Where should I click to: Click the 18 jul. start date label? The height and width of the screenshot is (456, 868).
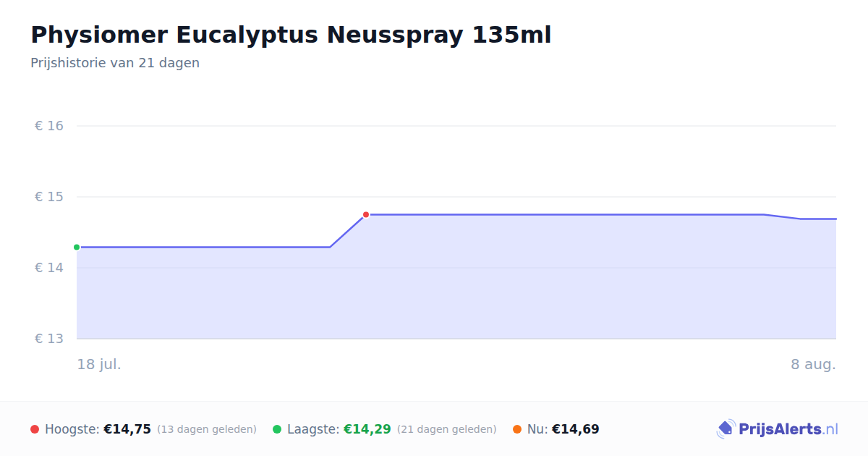(99, 364)
